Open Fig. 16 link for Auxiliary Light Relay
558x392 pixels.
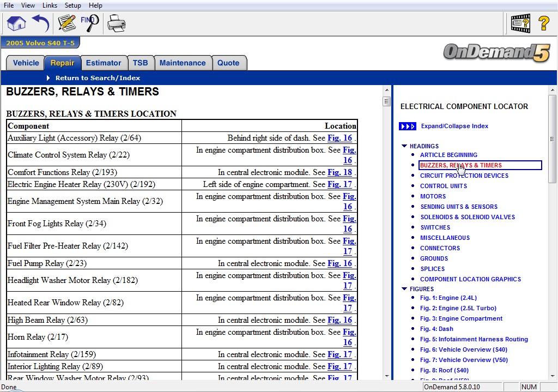point(339,138)
